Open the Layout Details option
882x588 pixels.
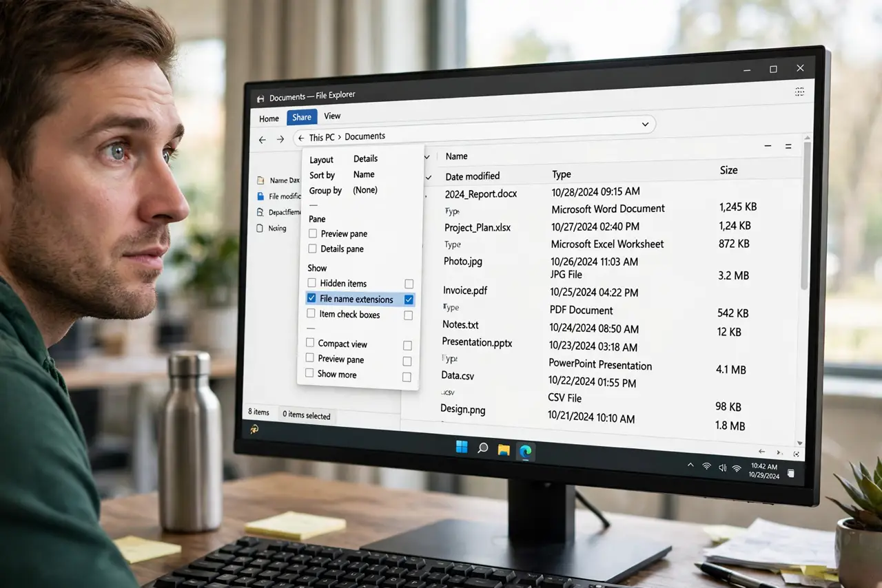(x=365, y=158)
